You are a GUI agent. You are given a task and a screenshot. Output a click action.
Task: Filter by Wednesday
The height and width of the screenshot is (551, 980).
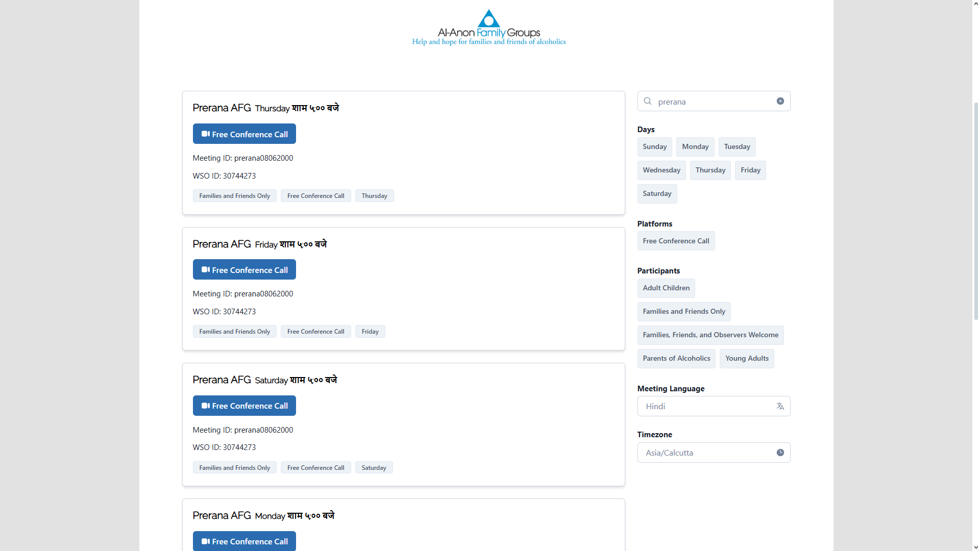[661, 170]
